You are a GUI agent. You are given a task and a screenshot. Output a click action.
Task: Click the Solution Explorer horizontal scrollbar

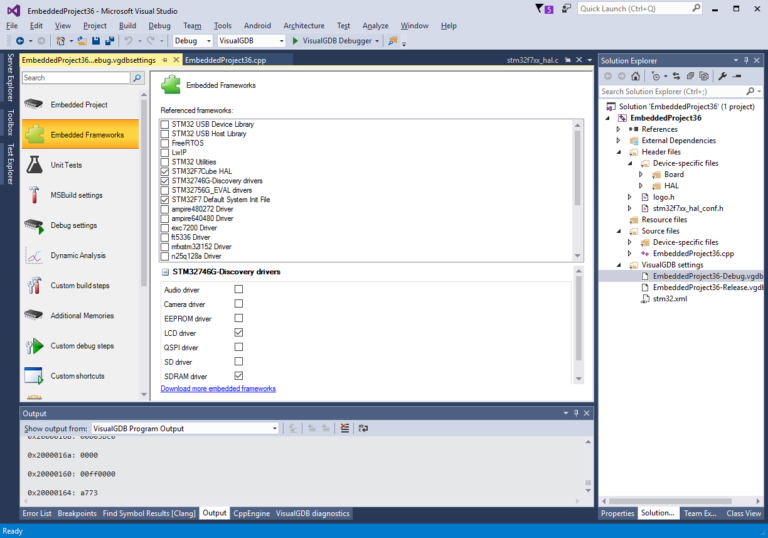pos(670,501)
